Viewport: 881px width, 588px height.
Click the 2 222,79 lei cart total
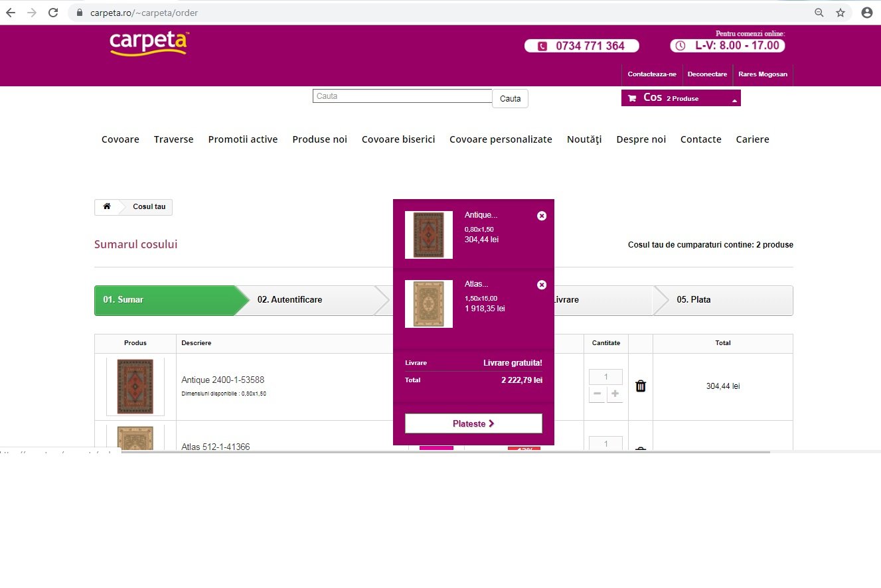(522, 380)
